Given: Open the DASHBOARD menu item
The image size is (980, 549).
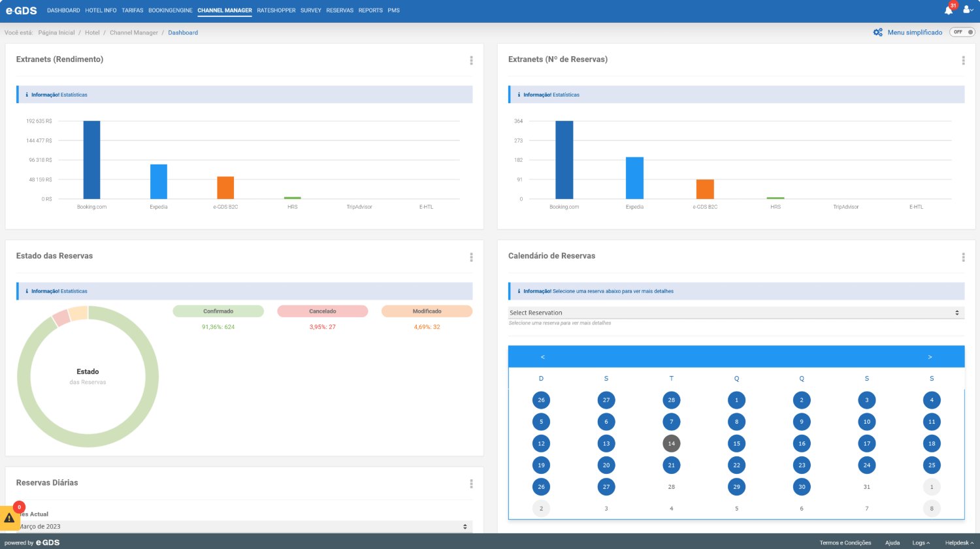Looking at the screenshot, I should (63, 10).
